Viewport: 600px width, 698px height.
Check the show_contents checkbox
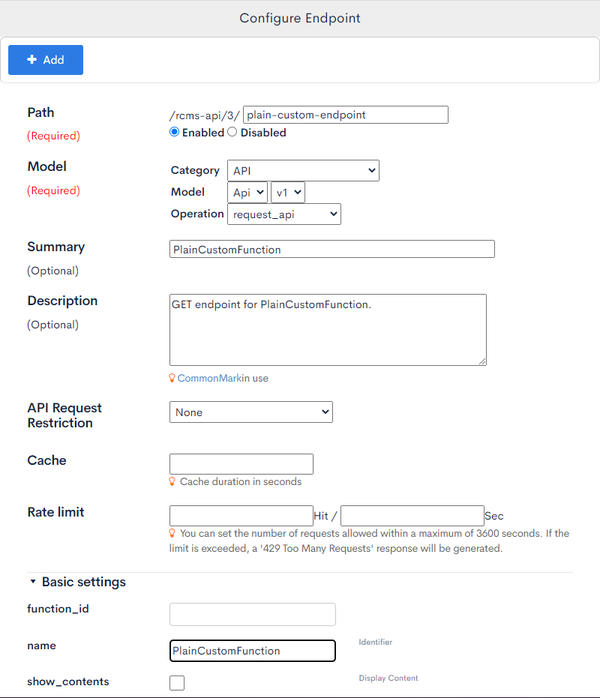click(177, 682)
